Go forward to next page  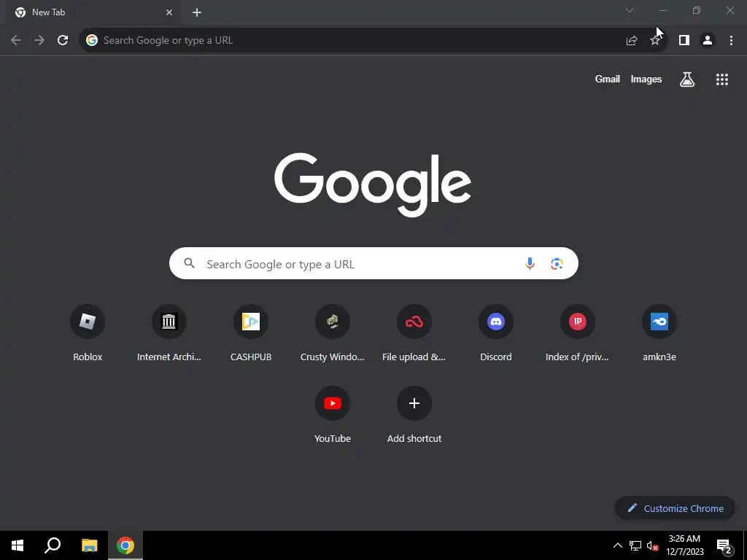point(39,41)
